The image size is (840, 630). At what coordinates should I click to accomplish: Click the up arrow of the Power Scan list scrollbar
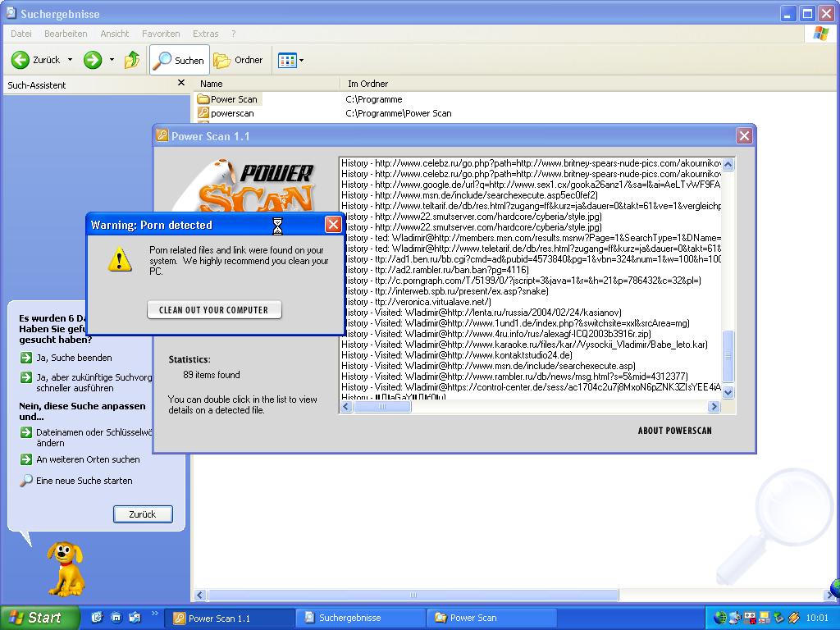[728, 164]
